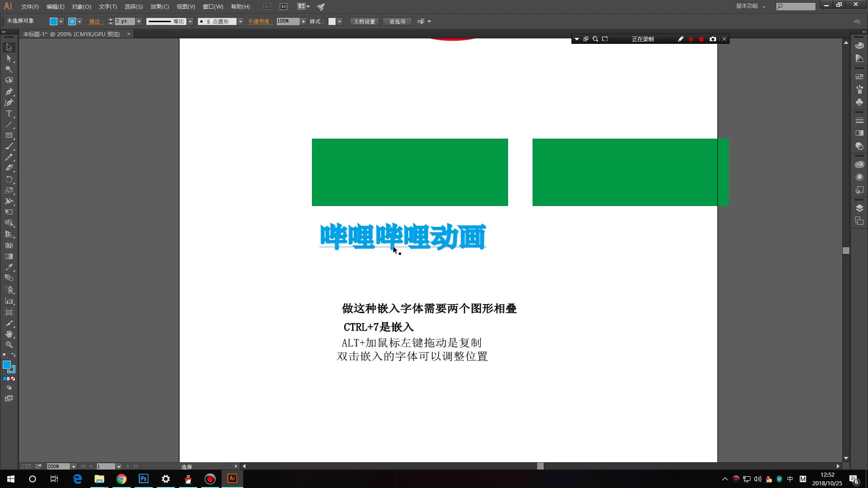The height and width of the screenshot is (488, 868).
Task: Pause the recording in recorder bar
Action: [x=691, y=39]
